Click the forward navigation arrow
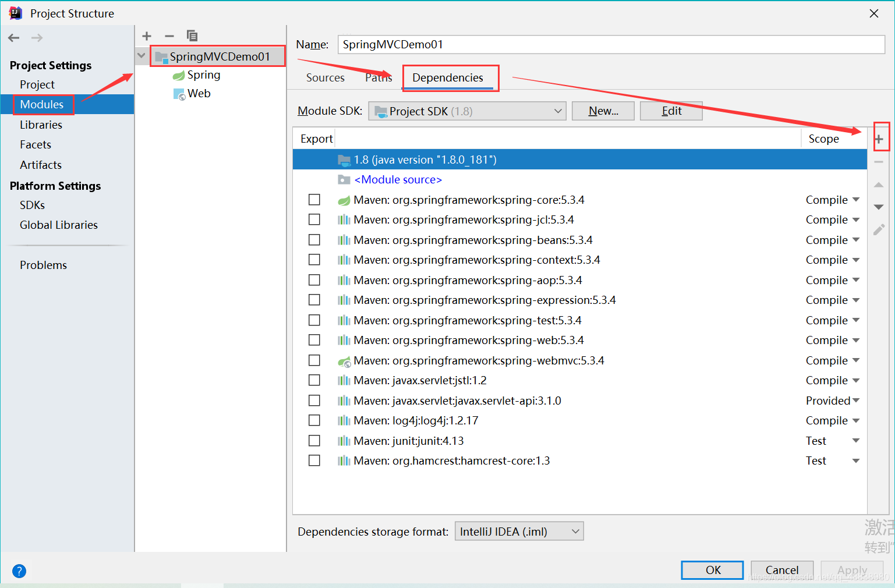This screenshot has height=588, width=895. click(x=37, y=38)
